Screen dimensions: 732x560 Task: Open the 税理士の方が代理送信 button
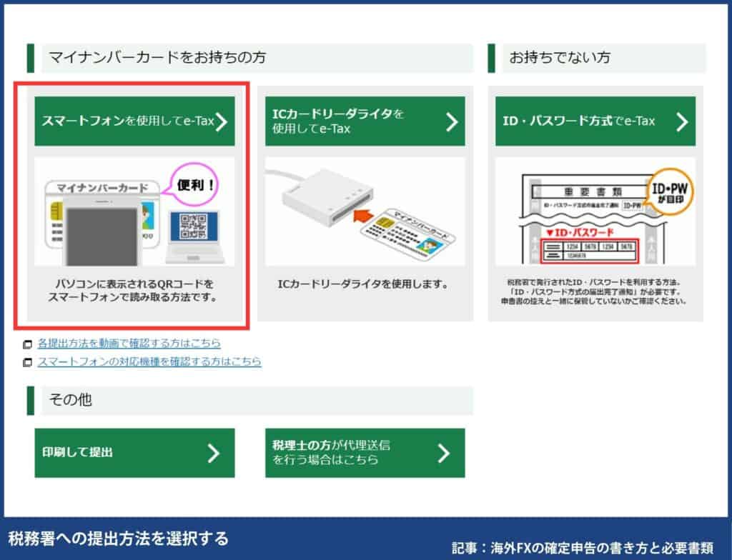[x=365, y=453]
